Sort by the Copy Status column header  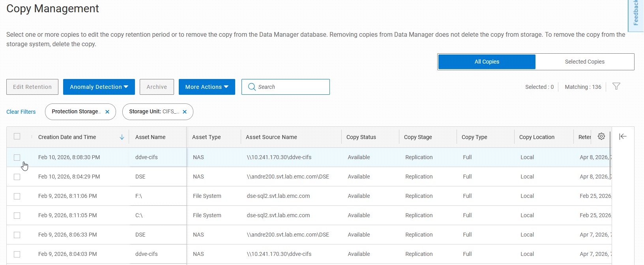pos(361,137)
